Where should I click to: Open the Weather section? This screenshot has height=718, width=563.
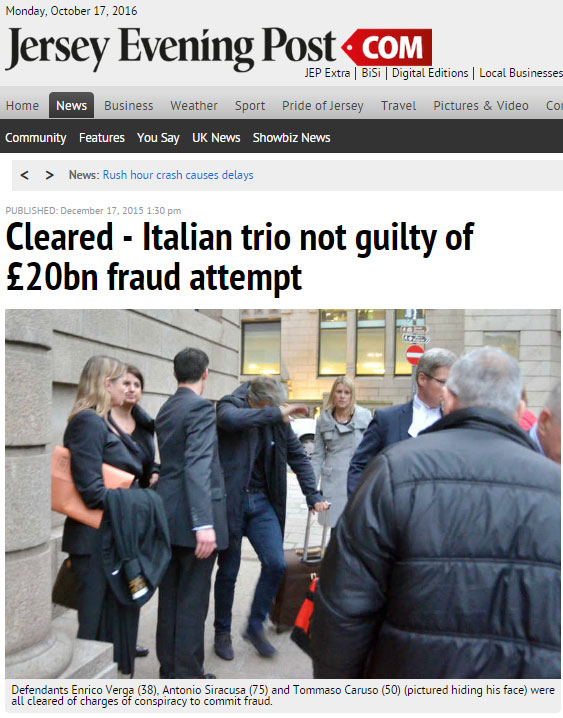(194, 105)
